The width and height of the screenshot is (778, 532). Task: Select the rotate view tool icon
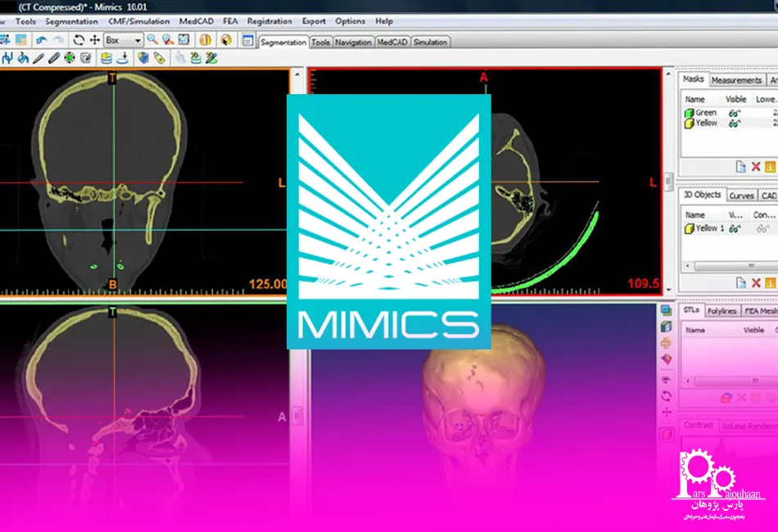[x=79, y=39]
